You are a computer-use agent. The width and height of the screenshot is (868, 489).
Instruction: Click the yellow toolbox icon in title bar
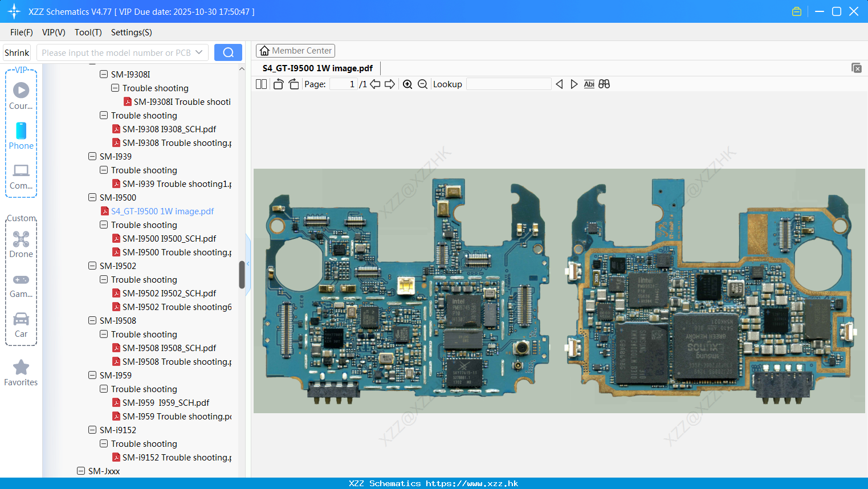coord(797,11)
